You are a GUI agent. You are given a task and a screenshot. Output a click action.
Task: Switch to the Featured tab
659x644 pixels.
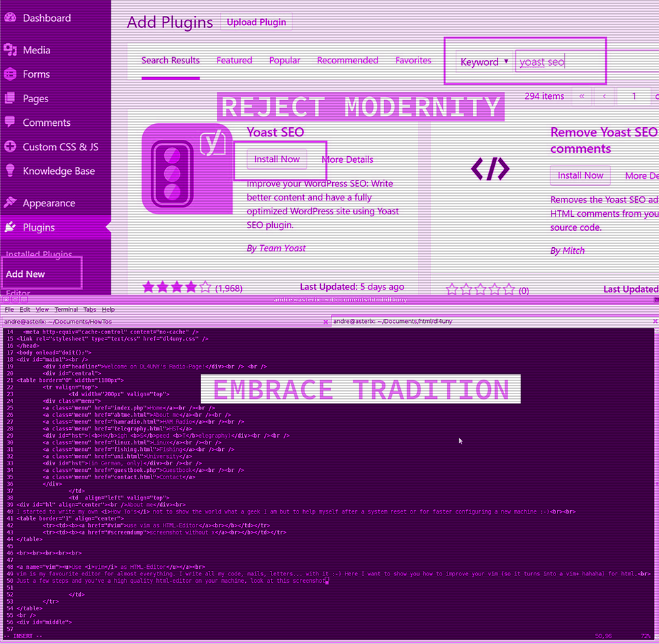point(234,61)
